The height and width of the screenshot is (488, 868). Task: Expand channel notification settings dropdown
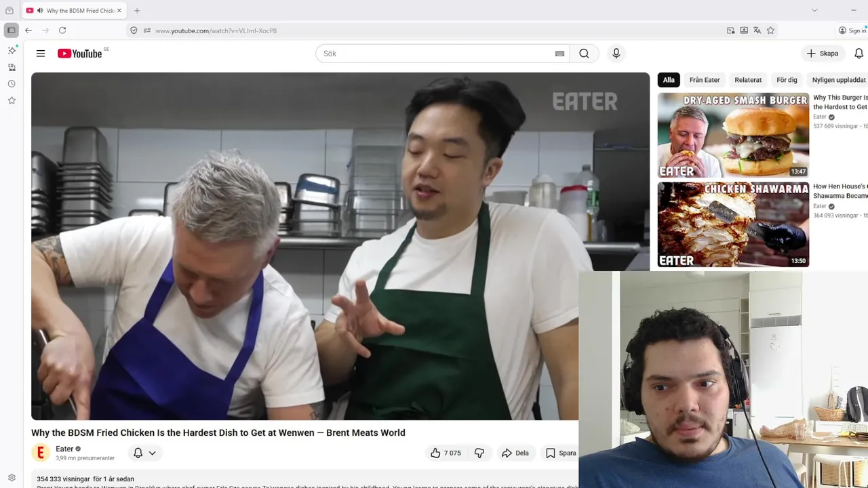(x=144, y=453)
